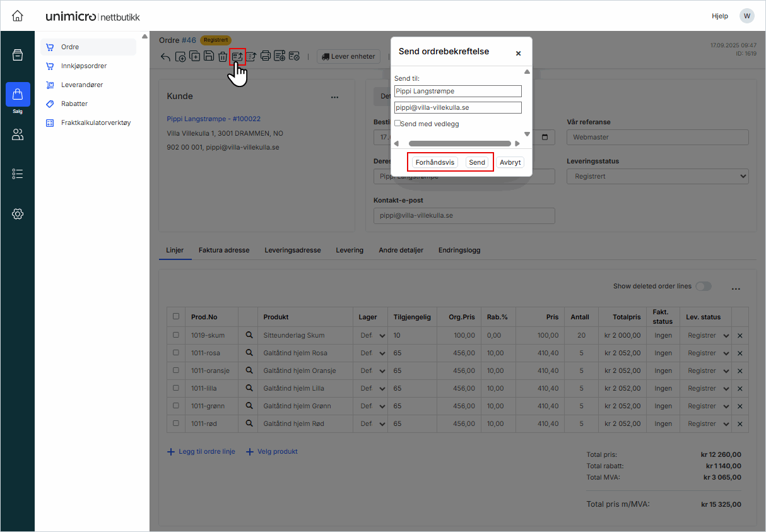The width and height of the screenshot is (766, 532).
Task: Check the row checkbox for 1011-rosa
Action: 176,353
